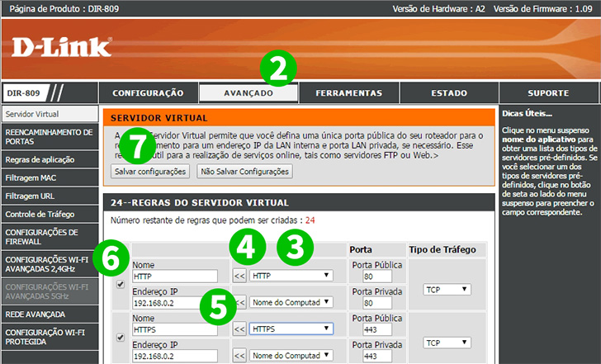Click Versão de Hardware : A2 text
This screenshot has height=364, width=601.
(x=438, y=9)
